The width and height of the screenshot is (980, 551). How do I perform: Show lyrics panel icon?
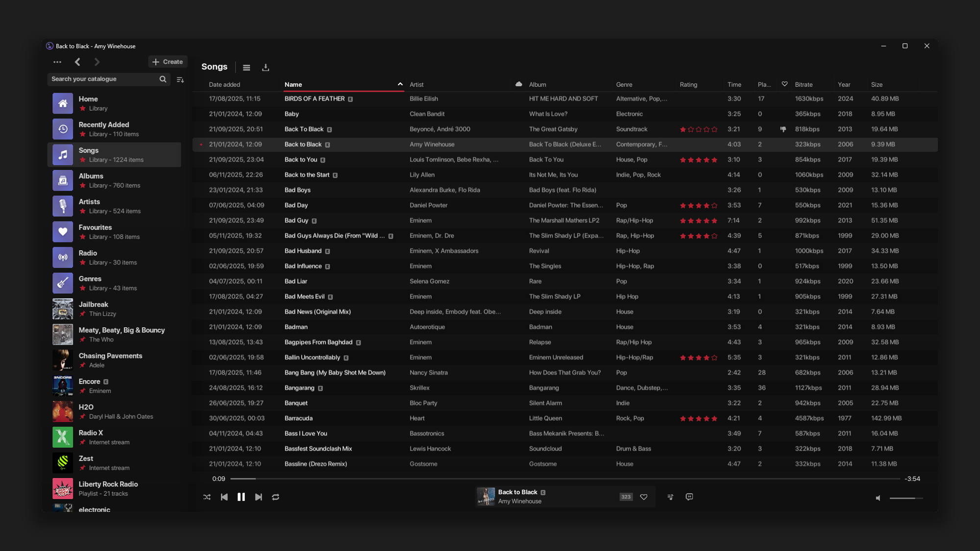click(x=689, y=497)
